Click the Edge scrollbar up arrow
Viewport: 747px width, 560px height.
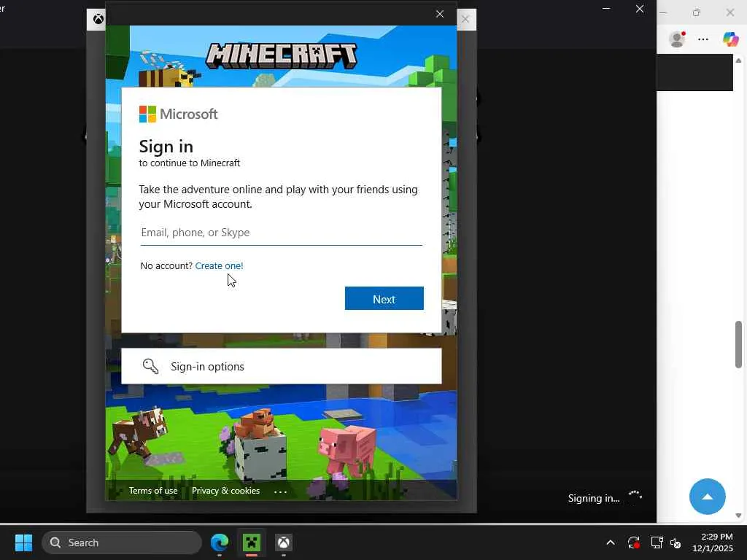(738, 61)
